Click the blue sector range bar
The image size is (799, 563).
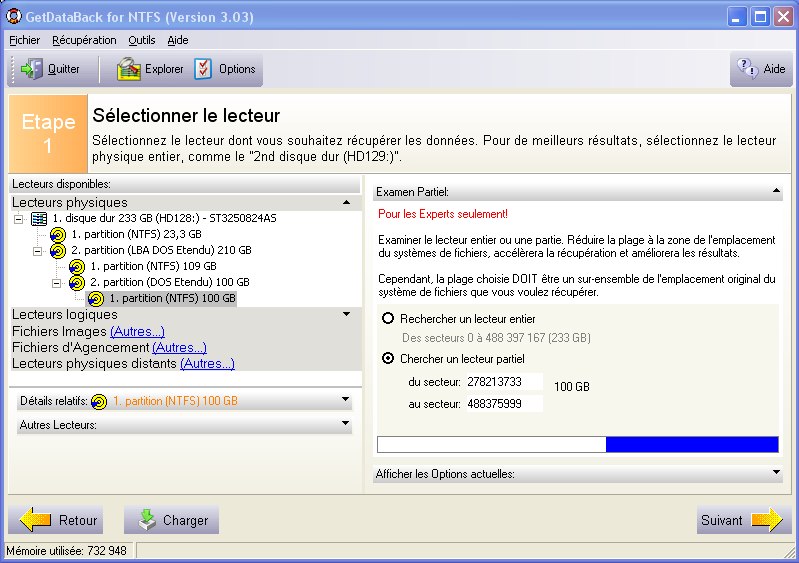692,444
